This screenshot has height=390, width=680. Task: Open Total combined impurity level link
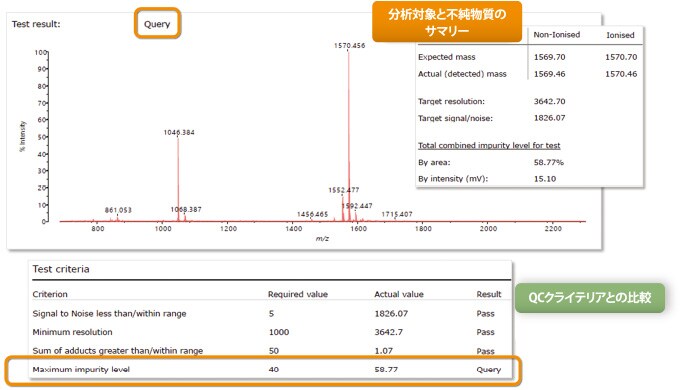[x=489, y=145]
